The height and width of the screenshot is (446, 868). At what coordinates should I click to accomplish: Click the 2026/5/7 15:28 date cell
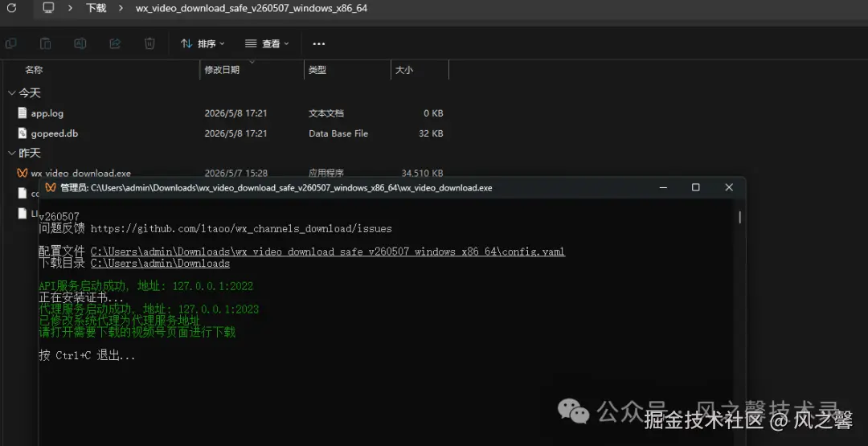[235, 173]
